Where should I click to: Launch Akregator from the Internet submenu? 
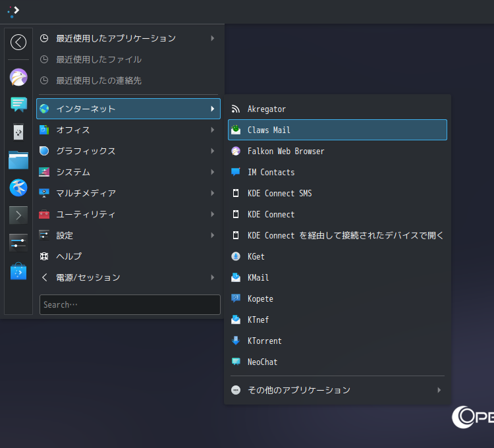(x=337, y=109)
